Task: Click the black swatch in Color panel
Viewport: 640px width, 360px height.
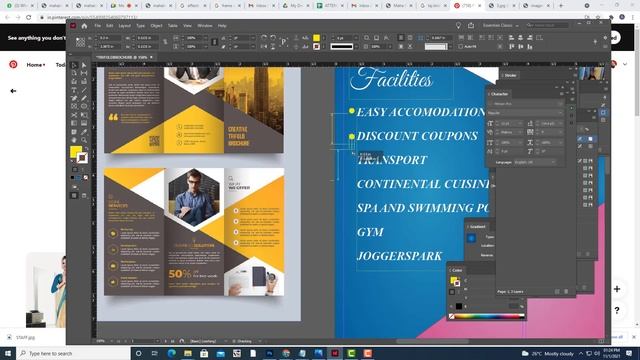Action: click(459, 306)
